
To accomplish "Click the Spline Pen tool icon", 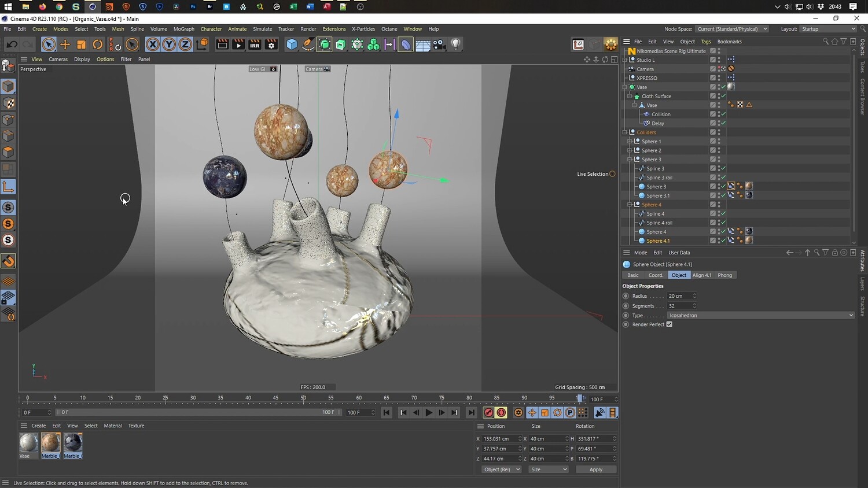I will 308,45.
